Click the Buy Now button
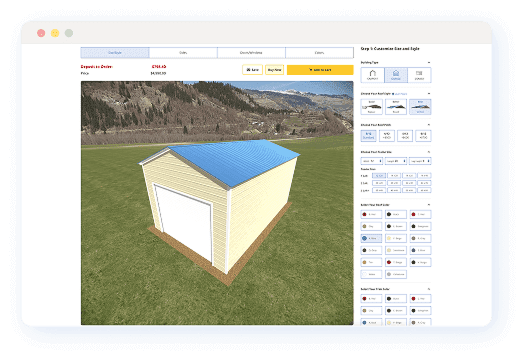The height and width of the screenshot is (360, 525). pos(275,70)
